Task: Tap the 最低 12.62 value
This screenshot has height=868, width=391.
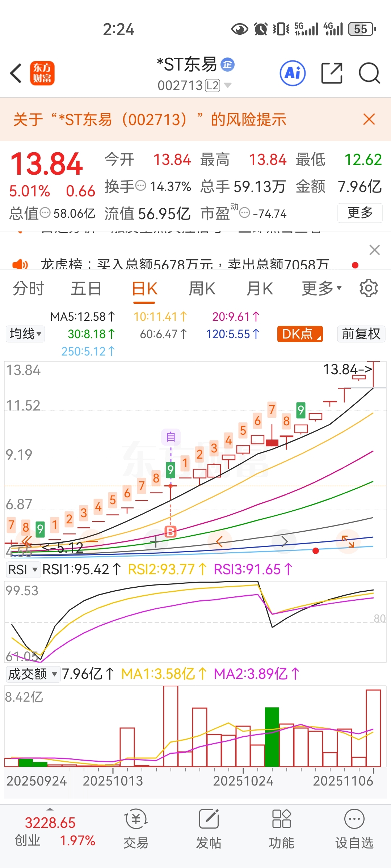Action: tap(339, 159)
